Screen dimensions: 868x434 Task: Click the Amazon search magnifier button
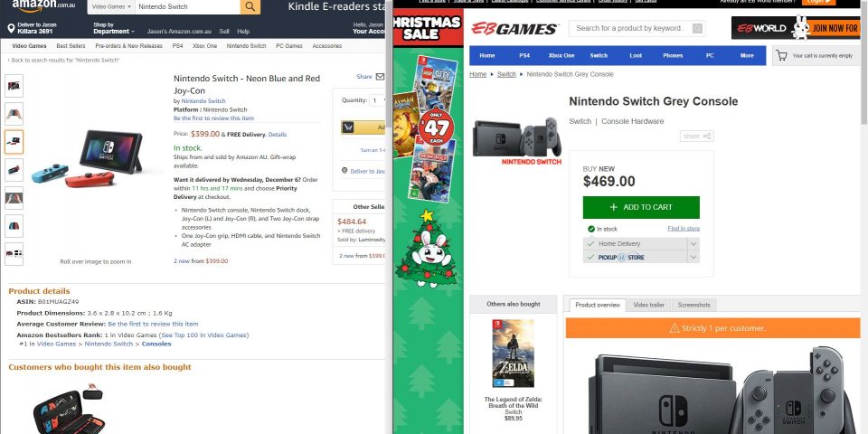pos(250,6)
